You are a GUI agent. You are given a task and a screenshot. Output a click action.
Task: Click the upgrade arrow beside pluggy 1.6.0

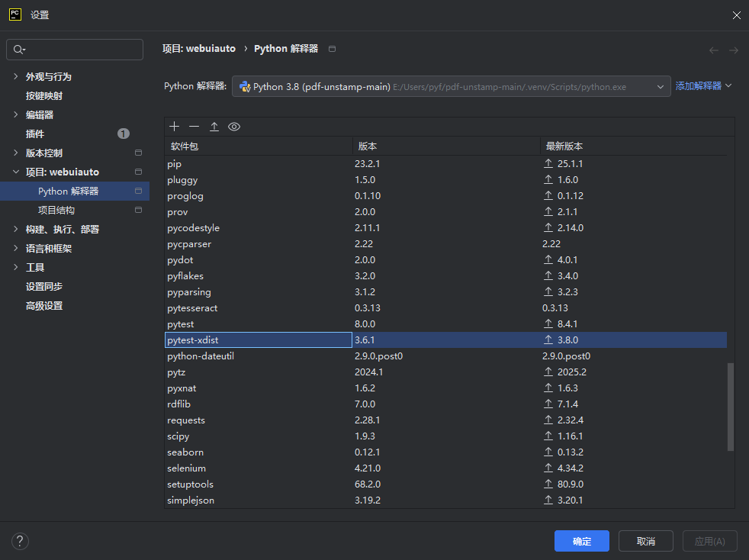point(548,179)
